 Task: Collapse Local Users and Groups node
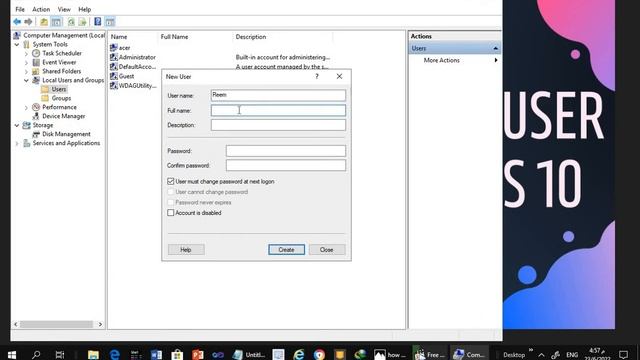[x=27, y=80]
